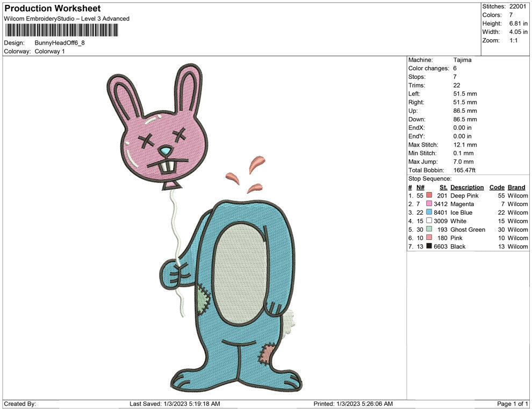
Task: Click the Height value '6.81 in'
Action: [x=519, y=24]
